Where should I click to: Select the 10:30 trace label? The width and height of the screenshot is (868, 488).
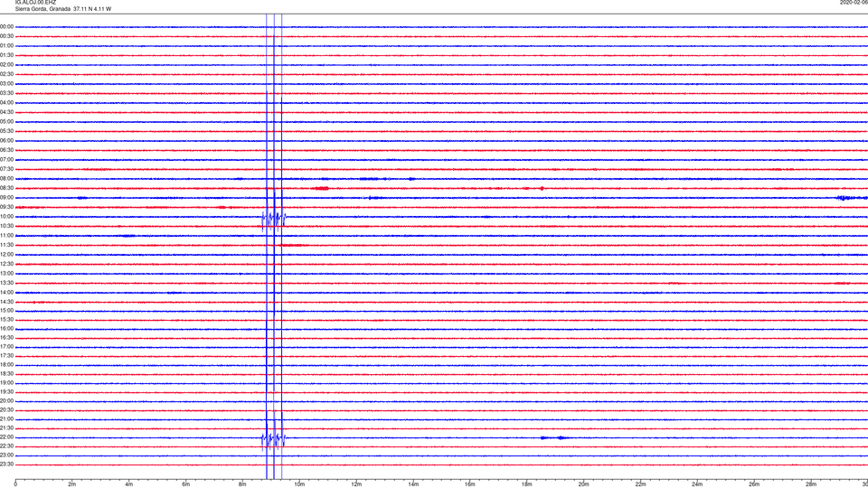[6, 226]
